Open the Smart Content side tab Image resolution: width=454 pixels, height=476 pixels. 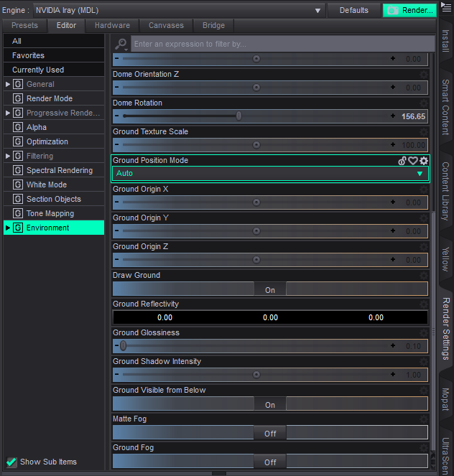(x=445, y=107)
